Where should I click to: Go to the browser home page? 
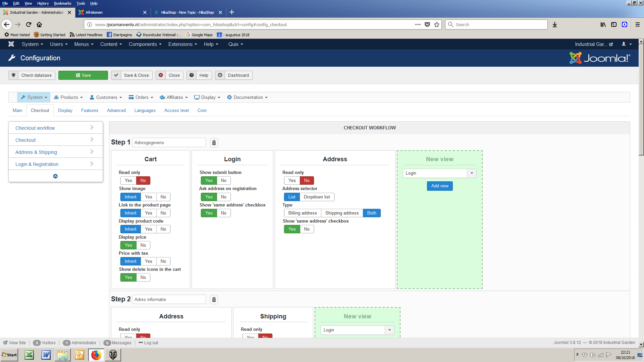pos(39,24)
